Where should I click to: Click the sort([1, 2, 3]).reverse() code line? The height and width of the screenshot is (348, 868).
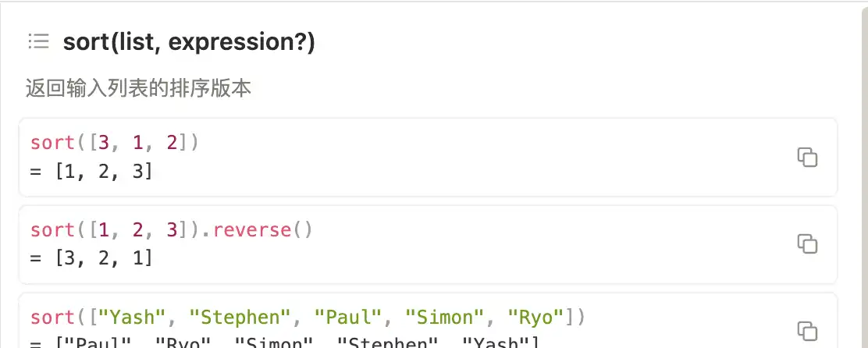pyautogui.click(x=171, y=230)
